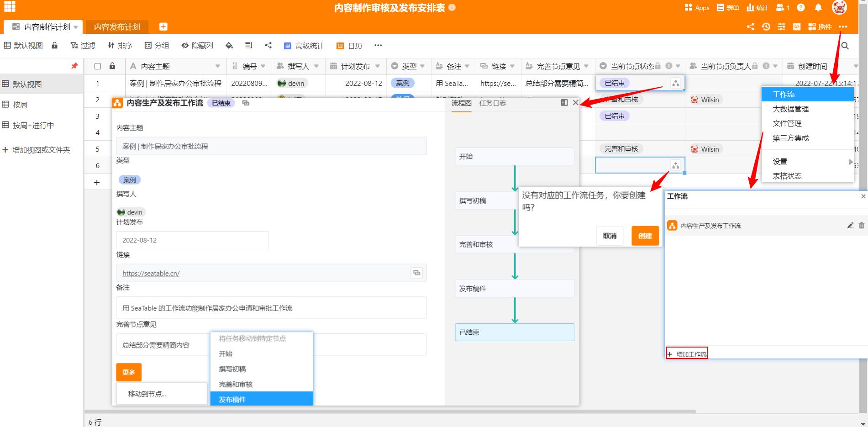868x427 pixels.
Task: Open the 表单 forms button
Action: click(x=728, y=8)
